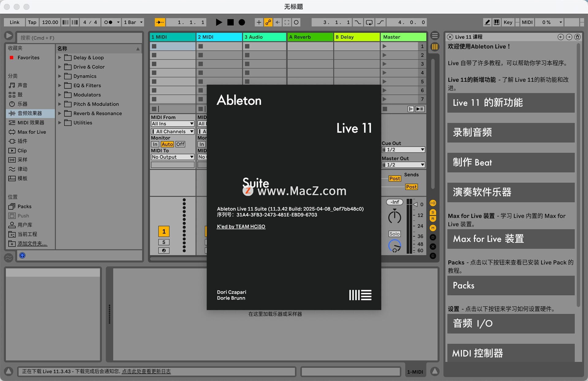
Task: Select the Max for Live category
Action: coord(32,132)
